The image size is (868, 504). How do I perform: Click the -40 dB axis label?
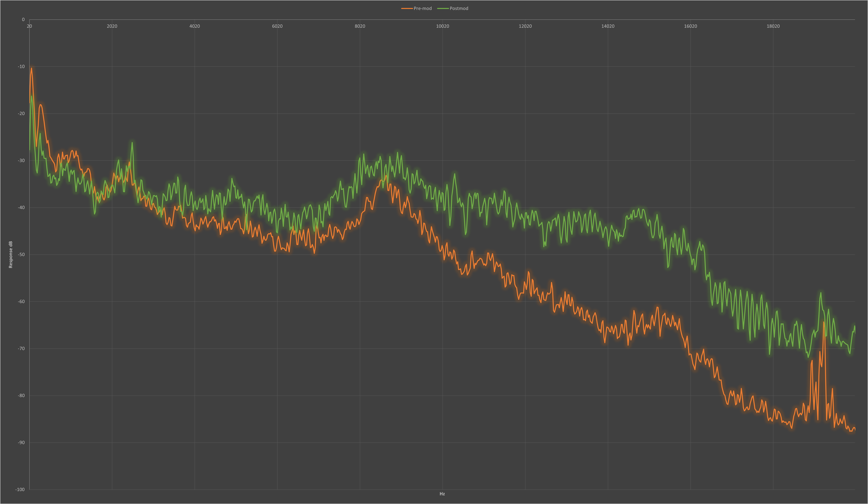(21, 207)
